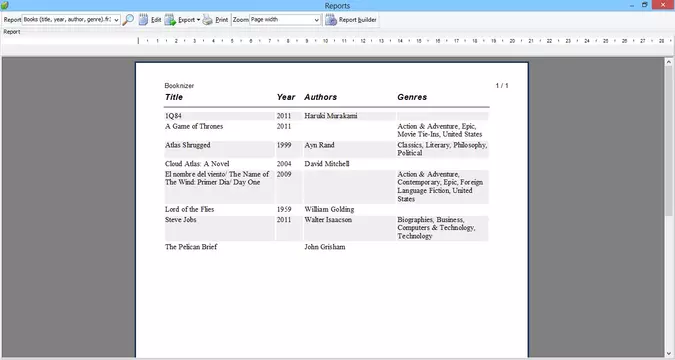675x360 pixels.
Task: Restore the Reports window size
Action: [645, 5]
